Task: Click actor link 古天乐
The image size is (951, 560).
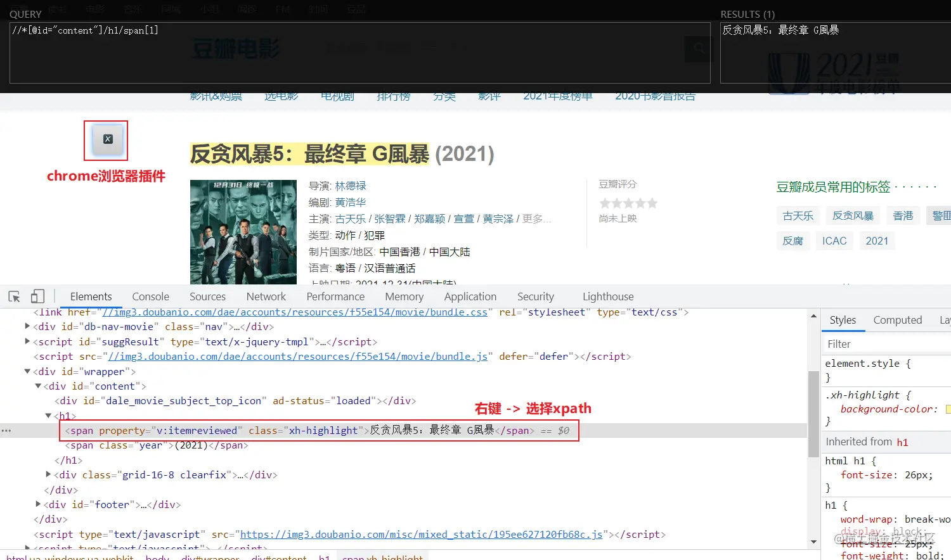Action: [x=351, y=219]
